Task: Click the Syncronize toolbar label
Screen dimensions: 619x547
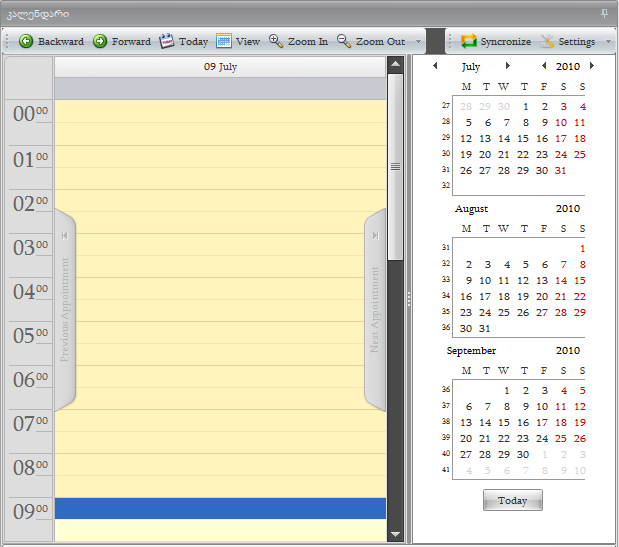Action: pyautogui.click(x=505, y=42)
